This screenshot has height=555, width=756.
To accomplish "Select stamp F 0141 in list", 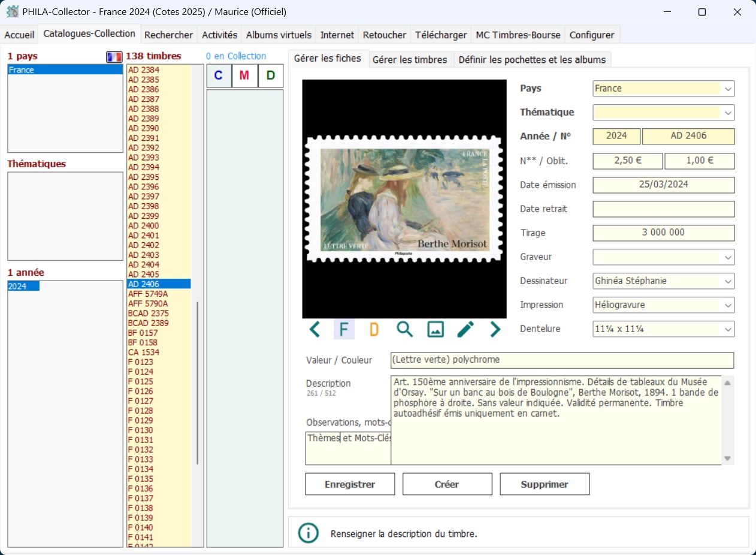I will click(159, 537).
